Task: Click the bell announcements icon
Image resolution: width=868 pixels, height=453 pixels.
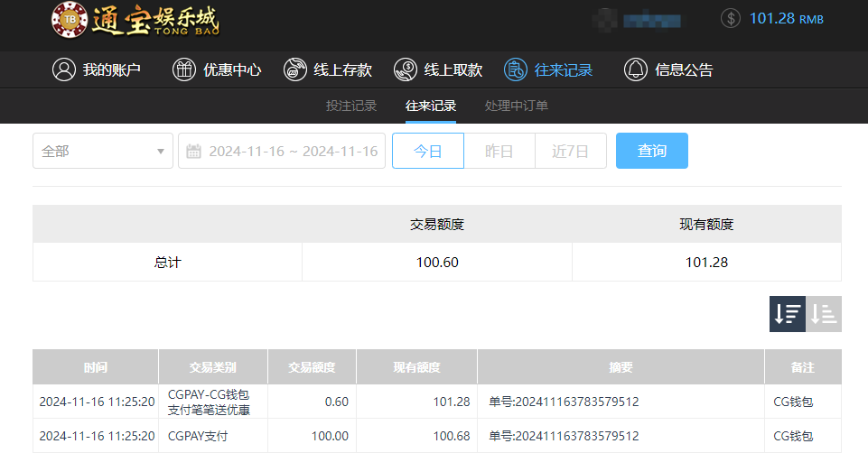Action: point(636,69)
